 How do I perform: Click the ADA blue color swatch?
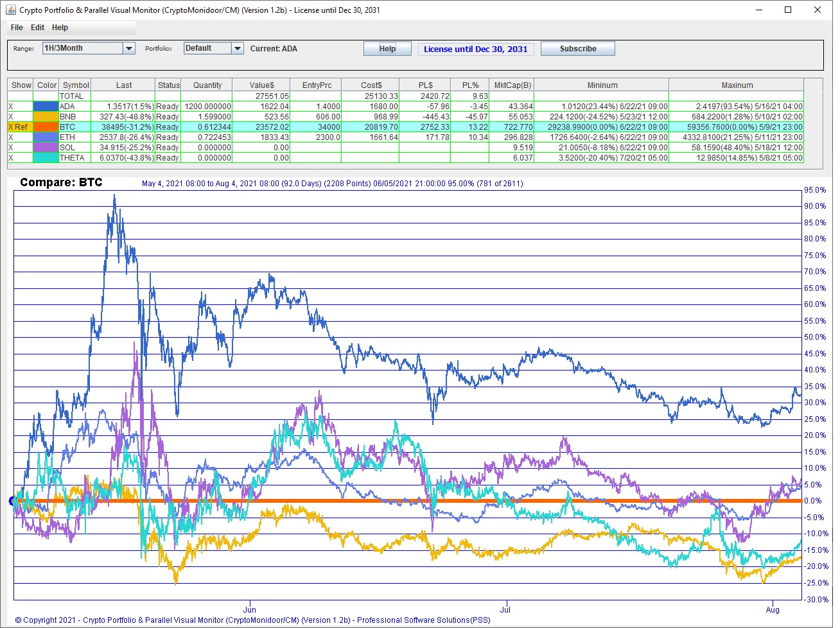(x=46, y=107)
